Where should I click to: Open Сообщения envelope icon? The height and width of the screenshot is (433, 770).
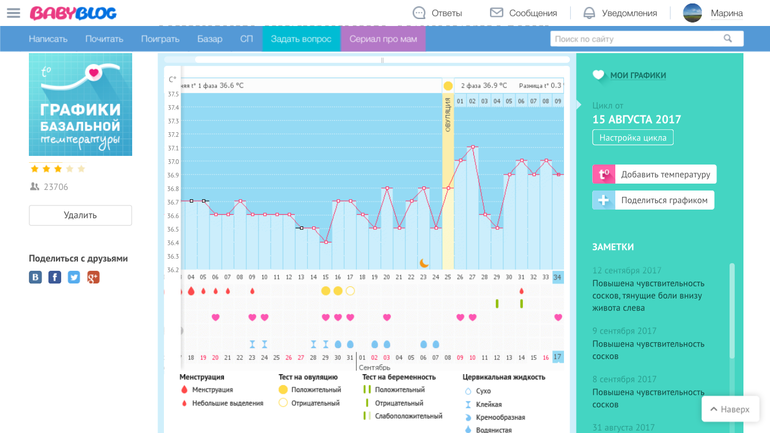496,13
